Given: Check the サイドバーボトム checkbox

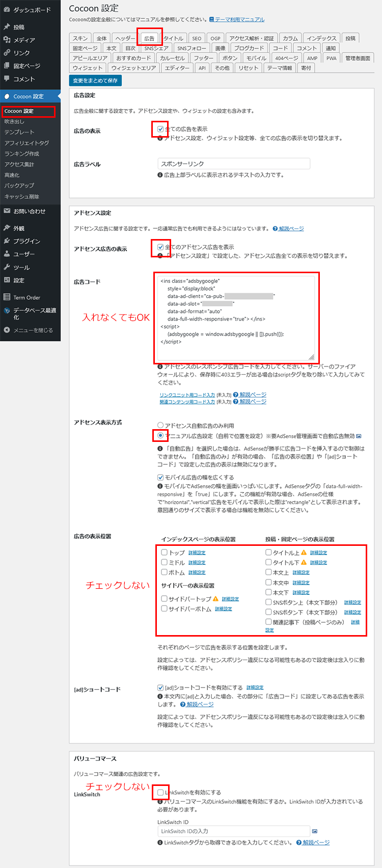Looking at the screenshot, I should pyautogui.click(x=164, y=609).
